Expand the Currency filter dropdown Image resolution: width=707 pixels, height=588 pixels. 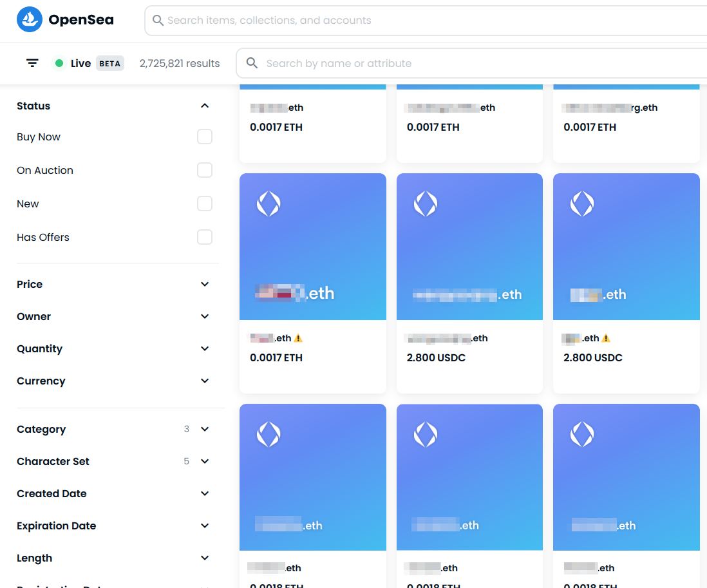coord(205,381)
